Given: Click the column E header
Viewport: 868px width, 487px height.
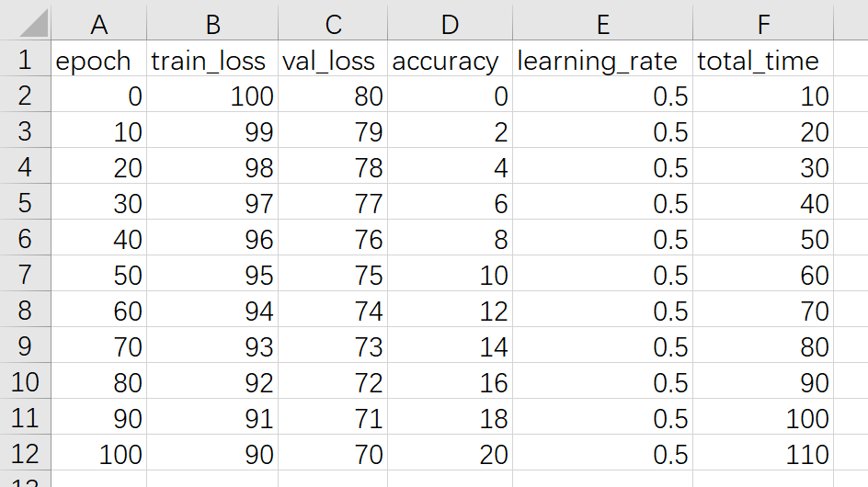Looking at the screenshot, I should [602, 23].
